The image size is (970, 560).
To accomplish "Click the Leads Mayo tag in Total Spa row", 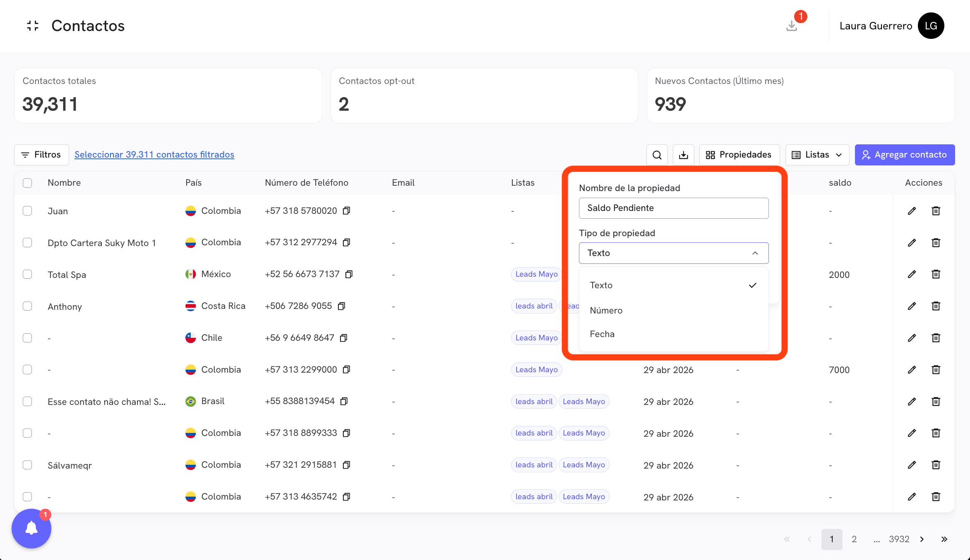I will (537, 274).
